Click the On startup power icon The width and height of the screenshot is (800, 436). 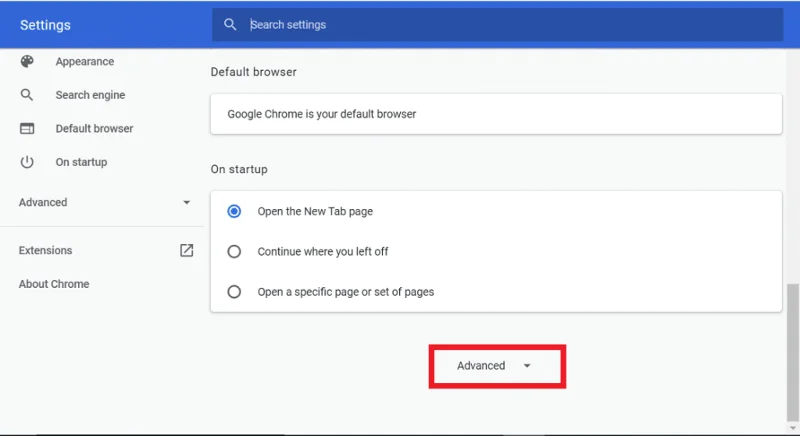pos(27,162)
